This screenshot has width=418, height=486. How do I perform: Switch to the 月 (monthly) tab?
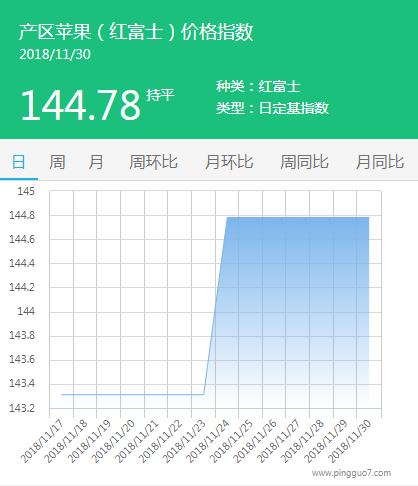pyautogui.click(x=96, y=162)
